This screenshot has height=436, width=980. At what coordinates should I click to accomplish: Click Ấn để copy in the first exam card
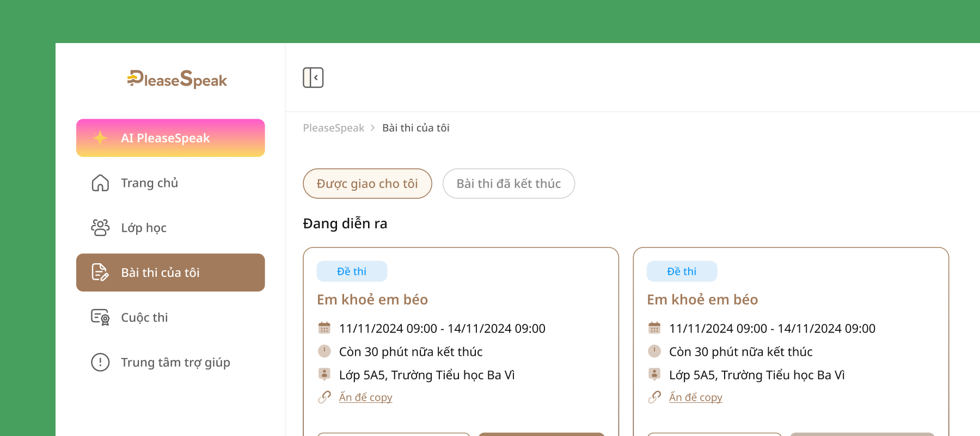tap(366, 397)
